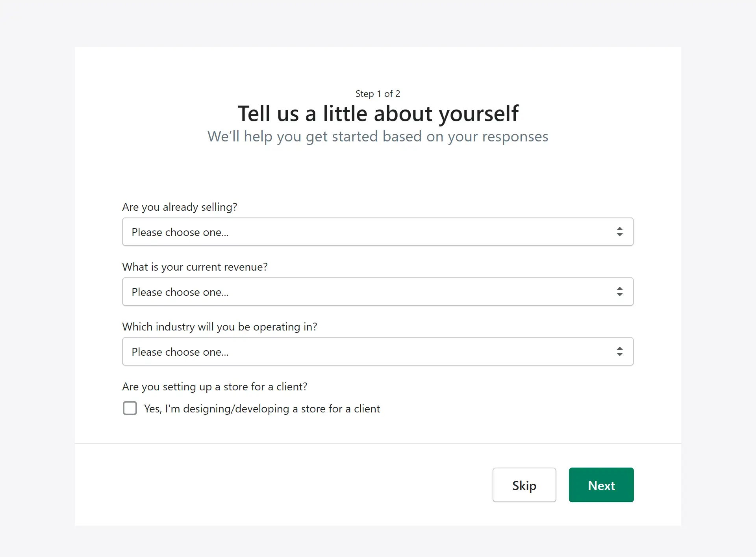756x557 pixels.
Task: Click the up-down arrow icon for already selling
Action: coord(619,232)
